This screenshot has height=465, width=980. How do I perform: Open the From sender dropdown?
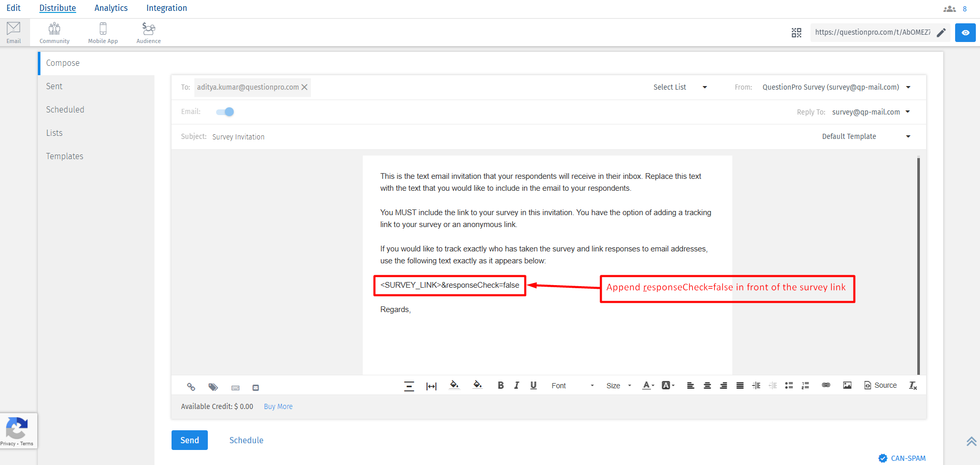click(836, 87)
